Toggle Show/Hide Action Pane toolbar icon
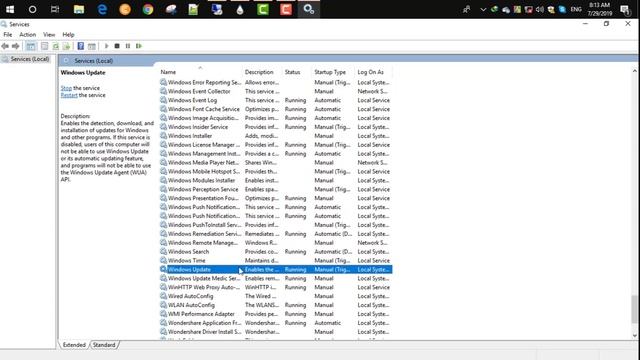640x360 pixels. click(x=92, y=46)
